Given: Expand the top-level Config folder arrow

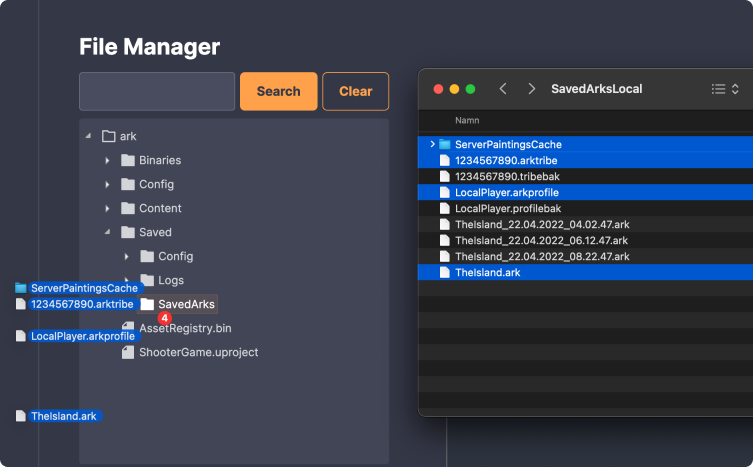Looking at the screenshot, I should 107,184.
